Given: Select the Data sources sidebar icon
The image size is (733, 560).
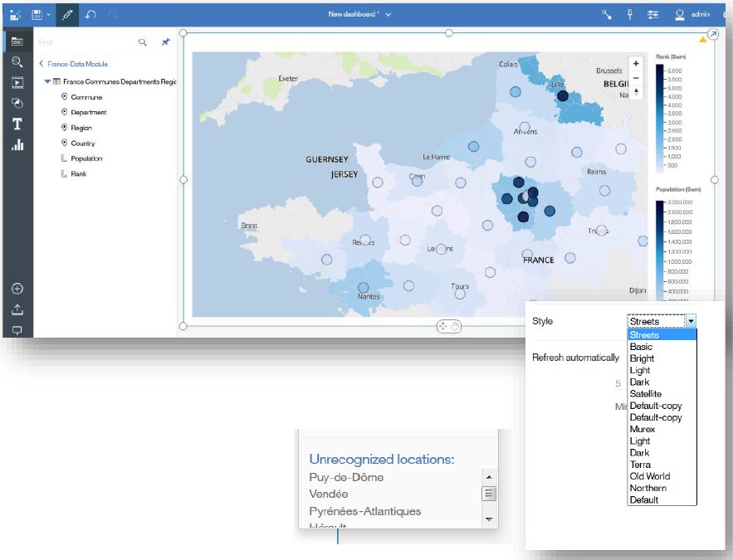Looking at the screenshot, I should click(x=17, y=41).
